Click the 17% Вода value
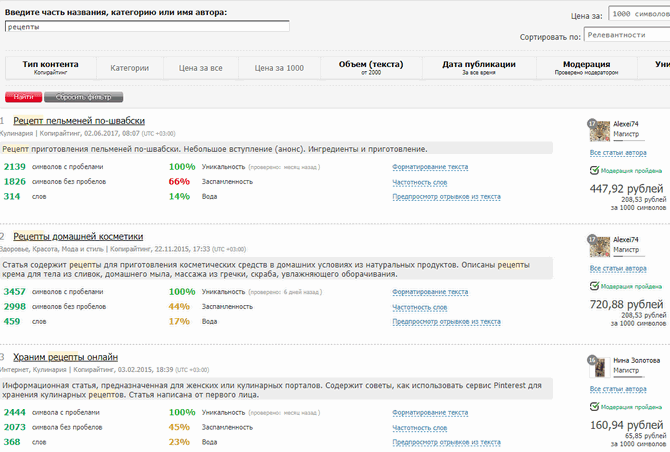Viewport: 670px width, 452px height. click(x=179, y=322)
